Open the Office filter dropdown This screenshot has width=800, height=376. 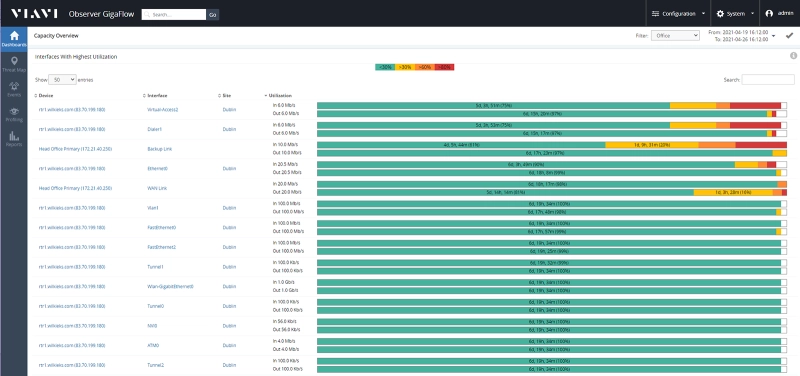point(675,36)
